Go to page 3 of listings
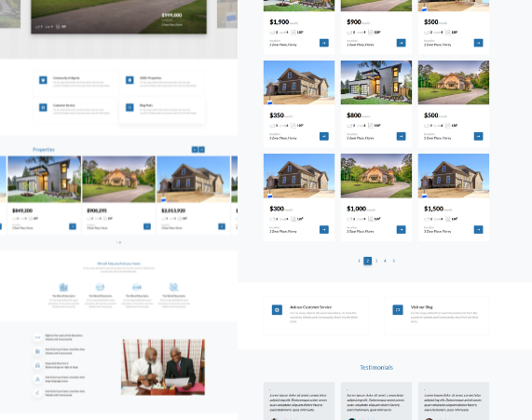Image resolution: width=532 pixels, height=420 pixels. pyautogui.click(x=376, y=261)
